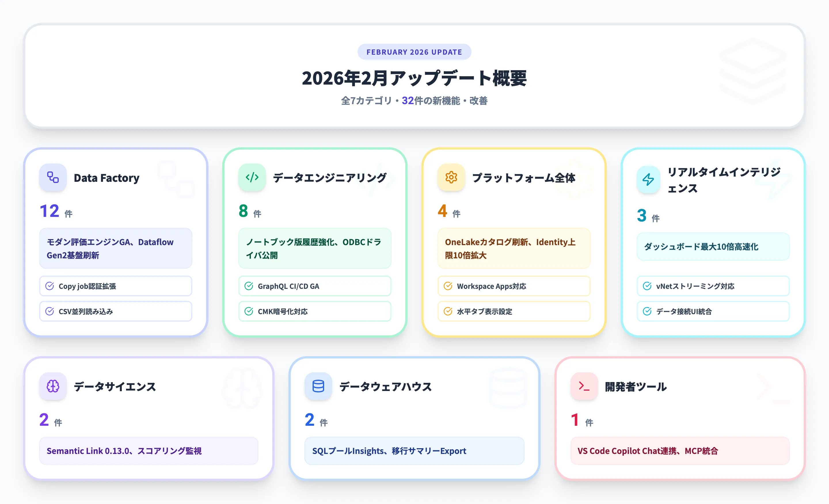Toggle the checkmark beside Workspace Apps対応

(x=448, y=286)
